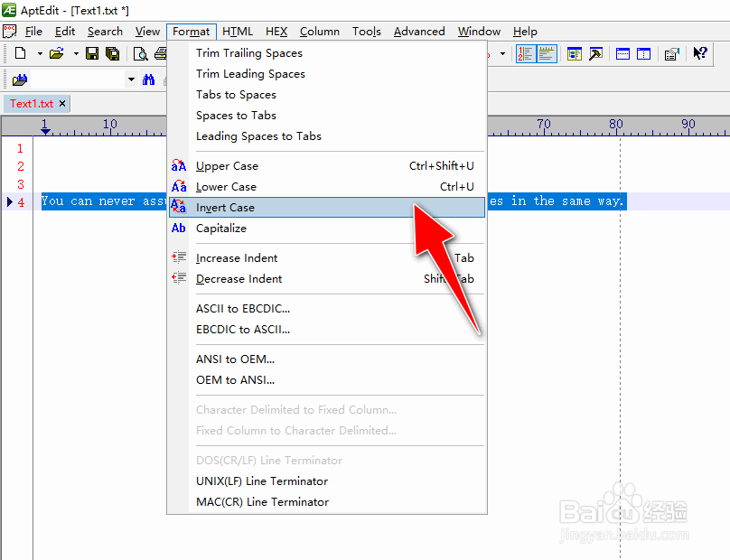The width and height of the screenshot is (730, 560).
Task: Click inside the search text combo box
Action: [x=79, y=79]
